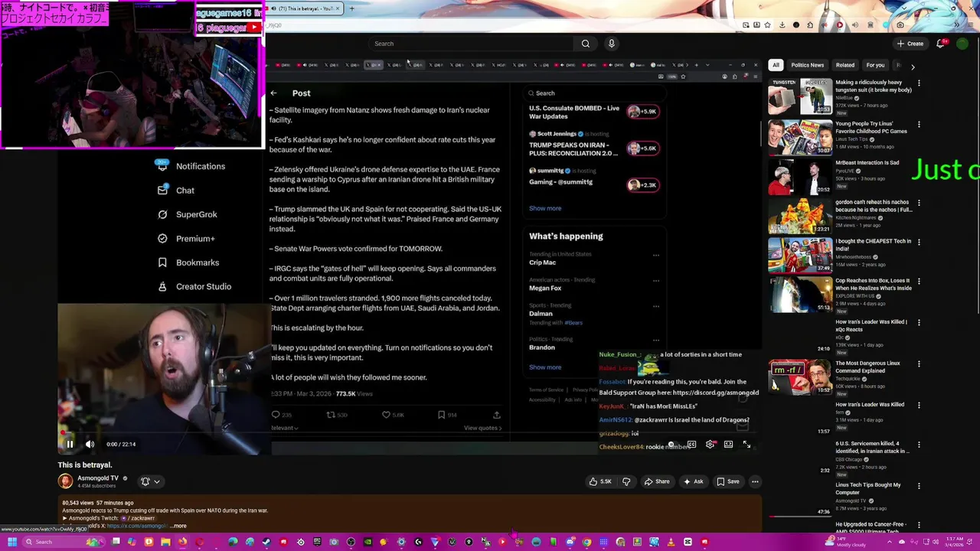The image size is (980, 551).
Task: Start voice search with the microphone icon
Action: [x=611, y=44]
